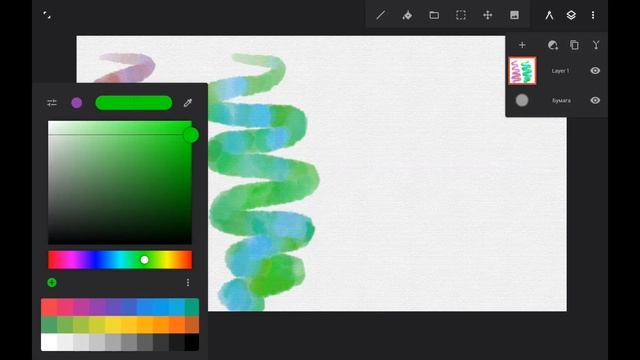640x360 pixels.
Task: Activate the eyedropper color picker
Action: coord(188,103)
